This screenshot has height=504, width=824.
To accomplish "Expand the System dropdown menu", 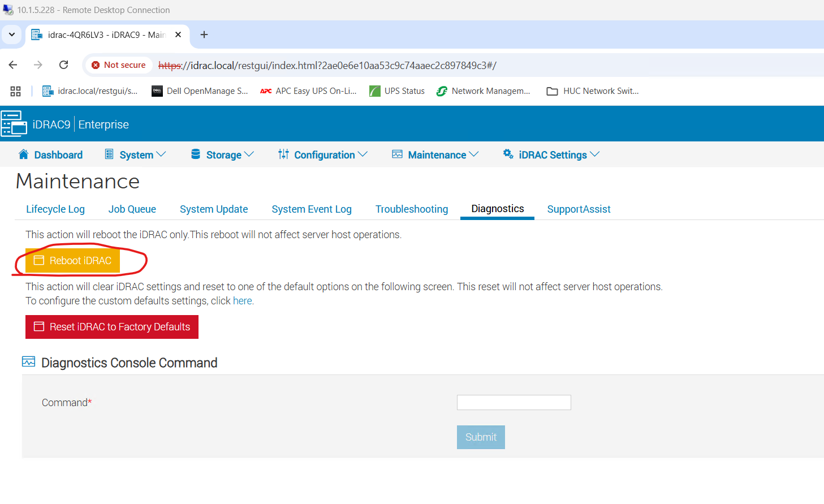I will (136, 155).
